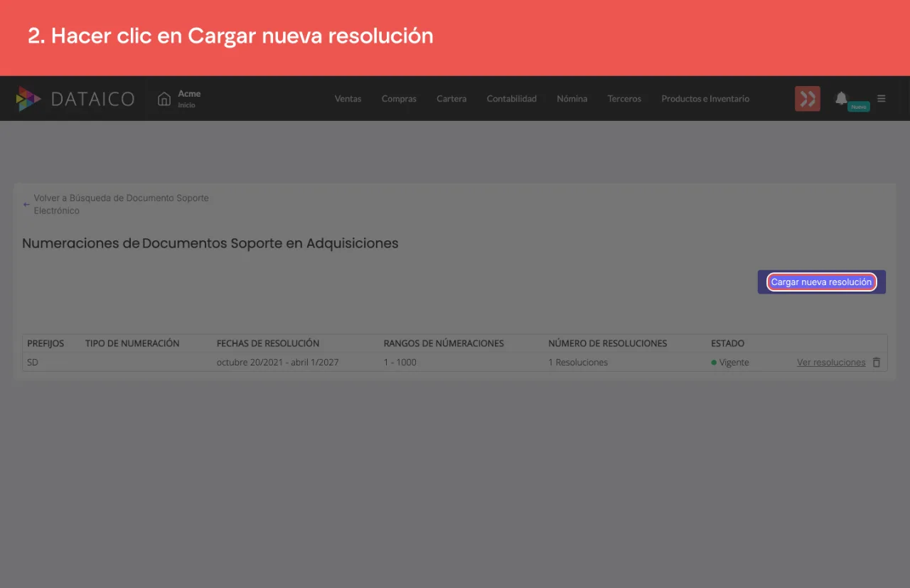The height and width of the screenshot is (588, 910).
Task: Open Ver resoluciones link
Action: pyautogui.click(x=831, y=362)
